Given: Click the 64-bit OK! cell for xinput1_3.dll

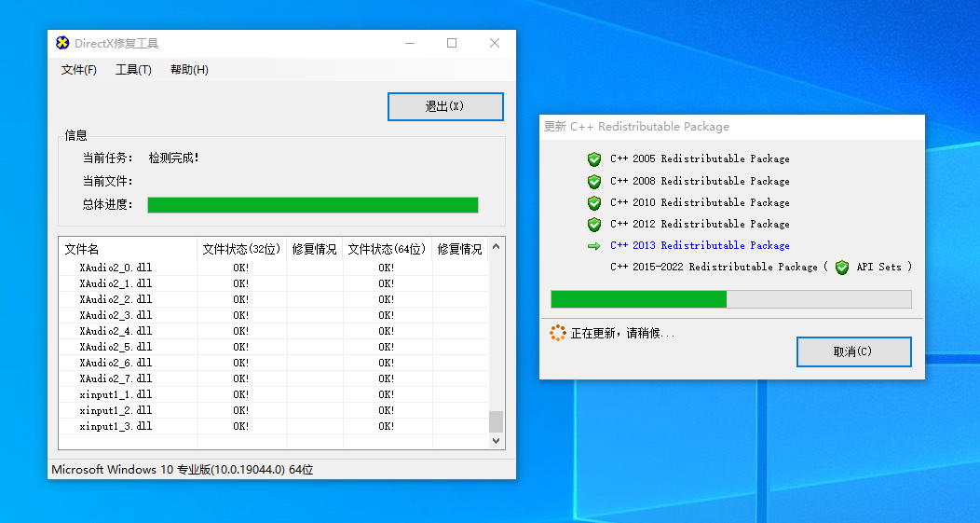Looking at the screenshot, I should [x=387, y=426].
